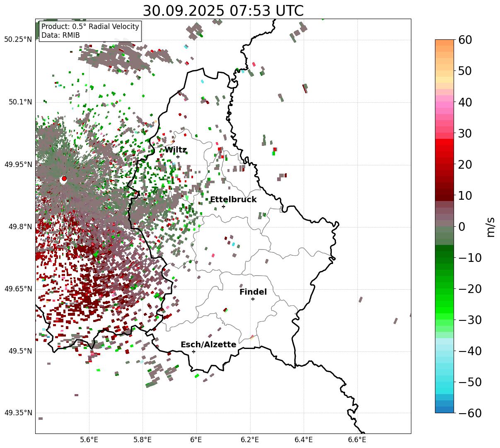Click the colorbar tick label −10
This screenshot has width=500, height=448.
(469, 257)
